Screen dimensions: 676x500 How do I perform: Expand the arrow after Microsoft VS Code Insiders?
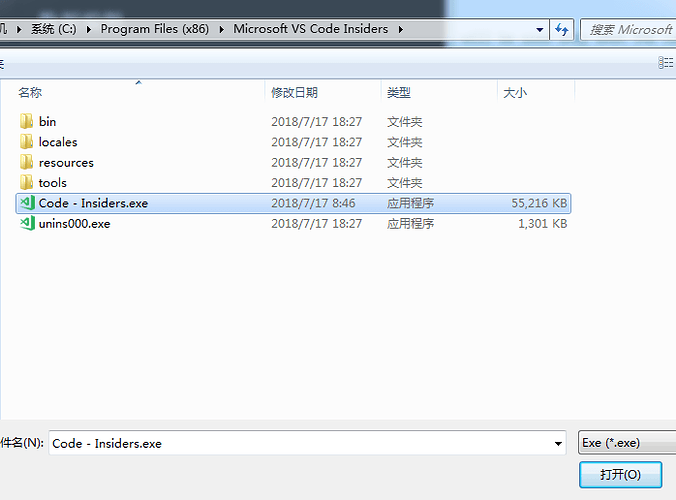[x=401, y=29]
